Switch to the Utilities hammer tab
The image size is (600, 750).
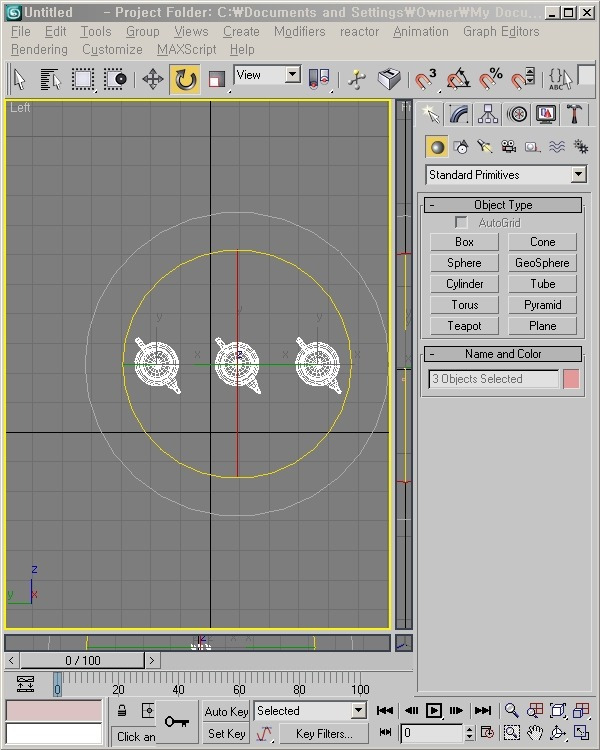click(x=575, y=115)
